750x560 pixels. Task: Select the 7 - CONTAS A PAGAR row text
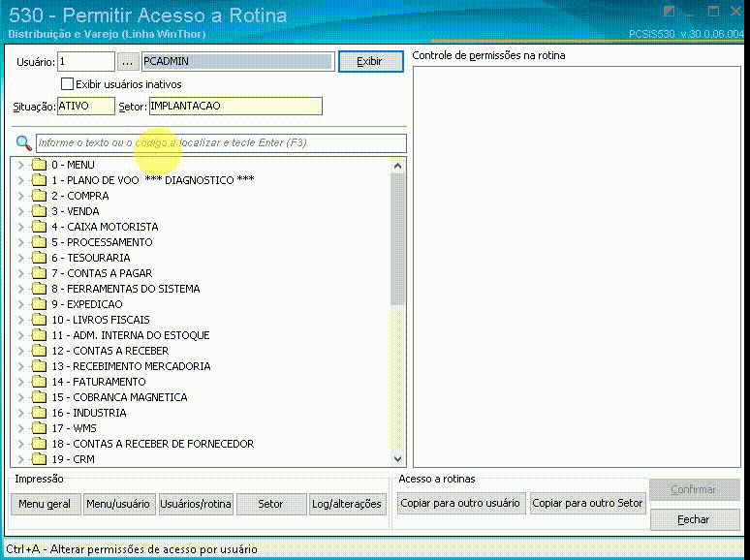click(x=102, y=273)
